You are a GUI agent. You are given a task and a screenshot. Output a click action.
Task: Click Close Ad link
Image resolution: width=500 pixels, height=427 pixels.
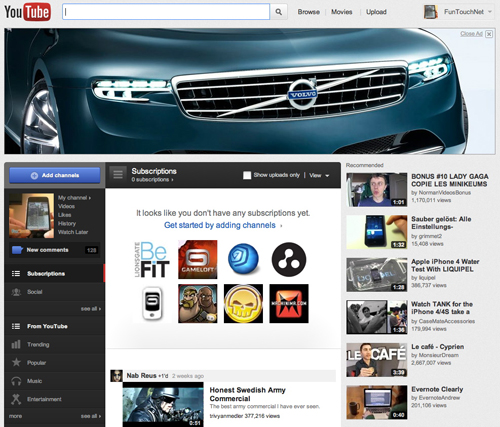point(471,34)
